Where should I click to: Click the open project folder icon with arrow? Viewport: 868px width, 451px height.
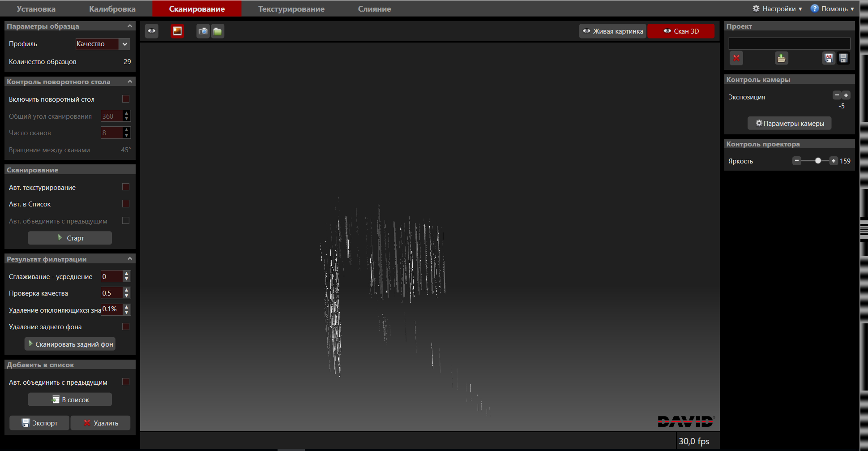[x=782, y=58]
